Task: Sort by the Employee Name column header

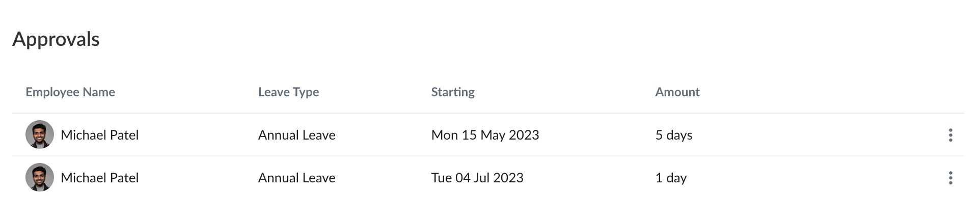Action: click(70, 92)
